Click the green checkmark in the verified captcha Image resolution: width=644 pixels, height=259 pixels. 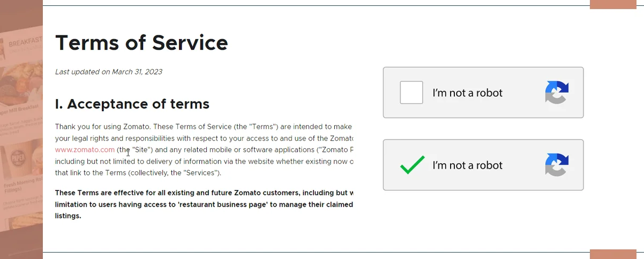412,165
